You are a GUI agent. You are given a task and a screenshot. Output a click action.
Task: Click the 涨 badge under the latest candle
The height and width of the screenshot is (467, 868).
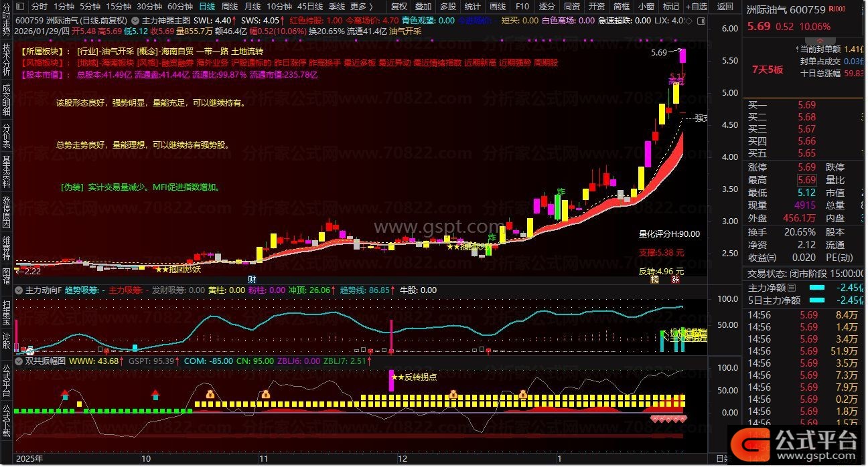[674, 279]
